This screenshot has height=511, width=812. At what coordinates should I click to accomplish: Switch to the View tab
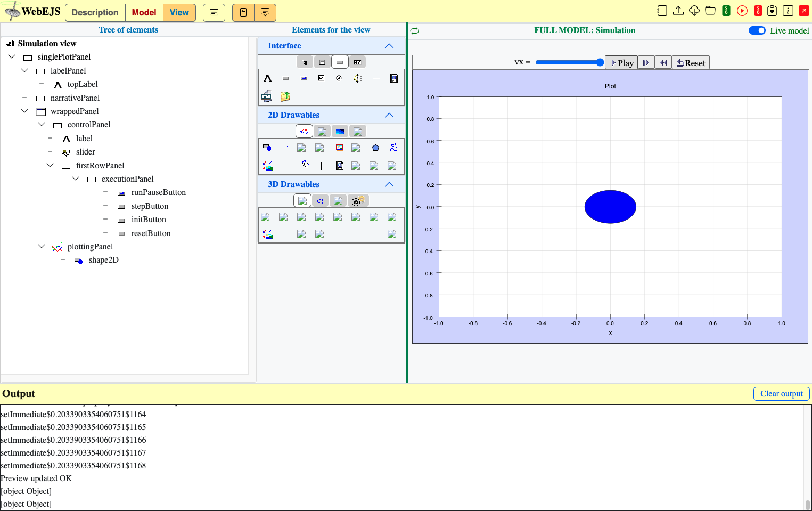click(179, 12)
